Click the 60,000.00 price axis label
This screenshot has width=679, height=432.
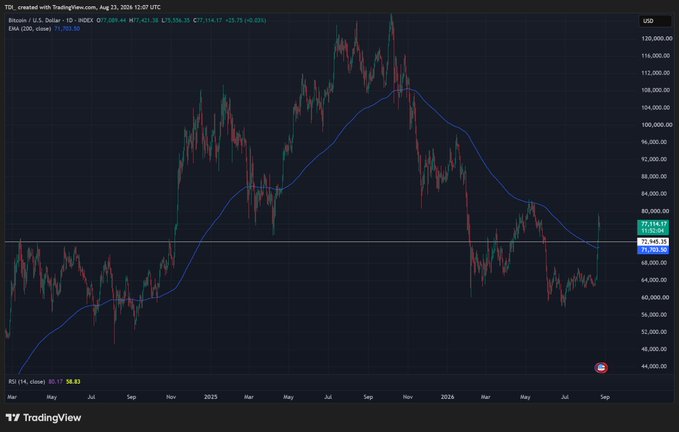pos(654,297)
